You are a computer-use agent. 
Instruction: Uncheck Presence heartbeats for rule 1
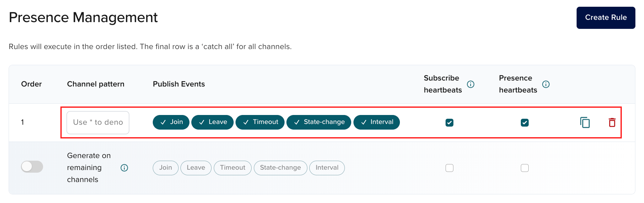click(x=525, y=122)
